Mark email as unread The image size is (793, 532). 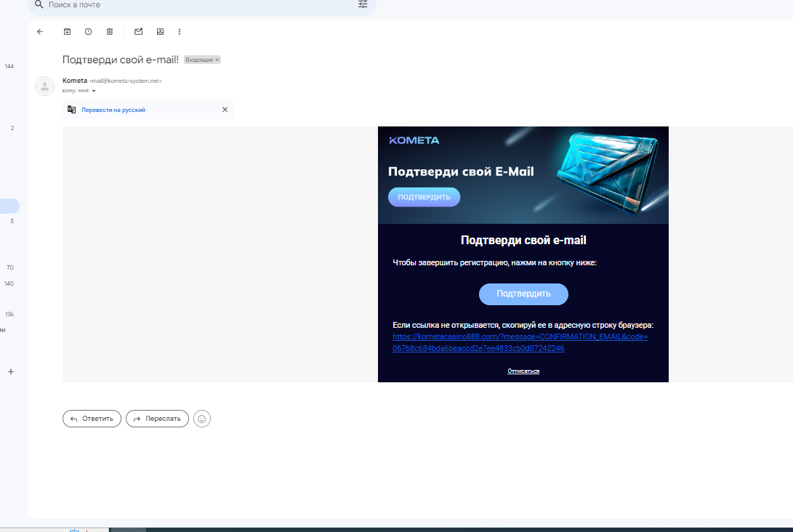point(138,32)
